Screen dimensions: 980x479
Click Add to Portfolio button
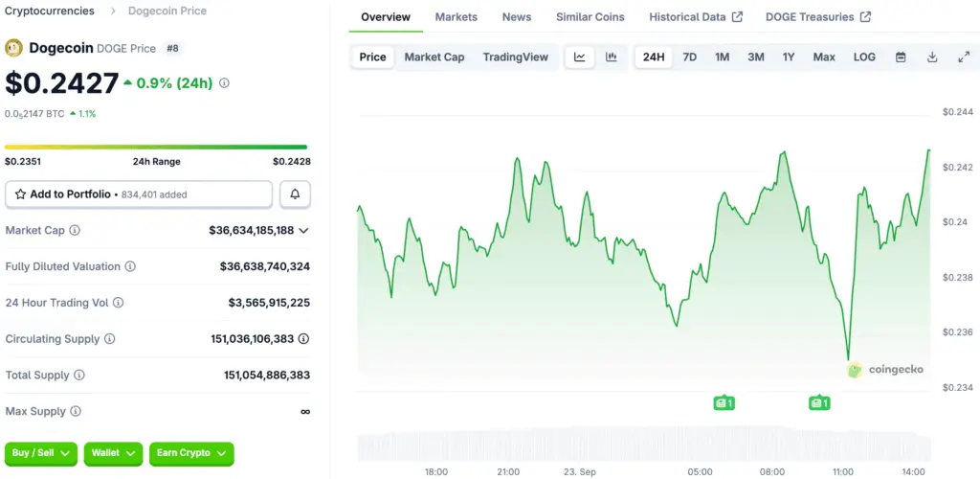[x=139, y=194]
